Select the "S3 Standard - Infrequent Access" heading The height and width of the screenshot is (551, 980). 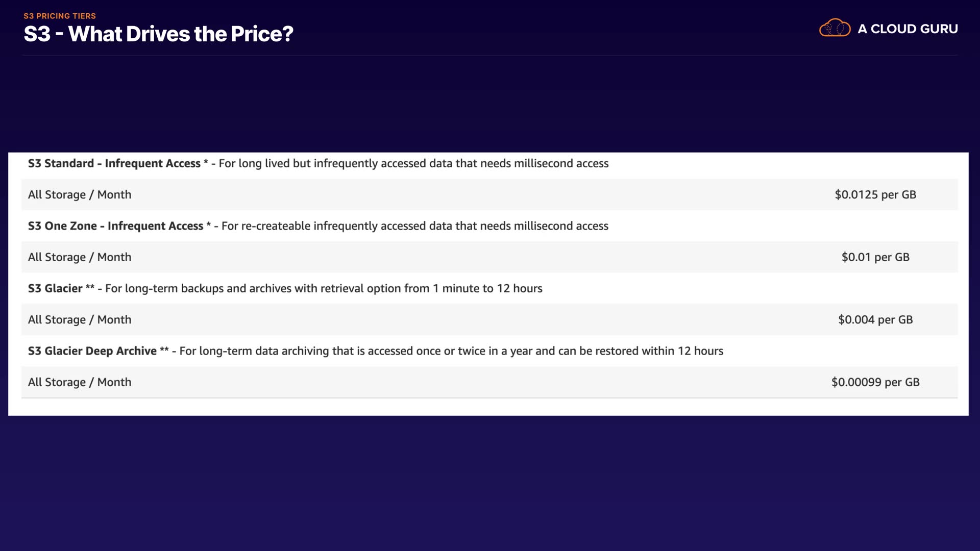(x=114, y=163)
